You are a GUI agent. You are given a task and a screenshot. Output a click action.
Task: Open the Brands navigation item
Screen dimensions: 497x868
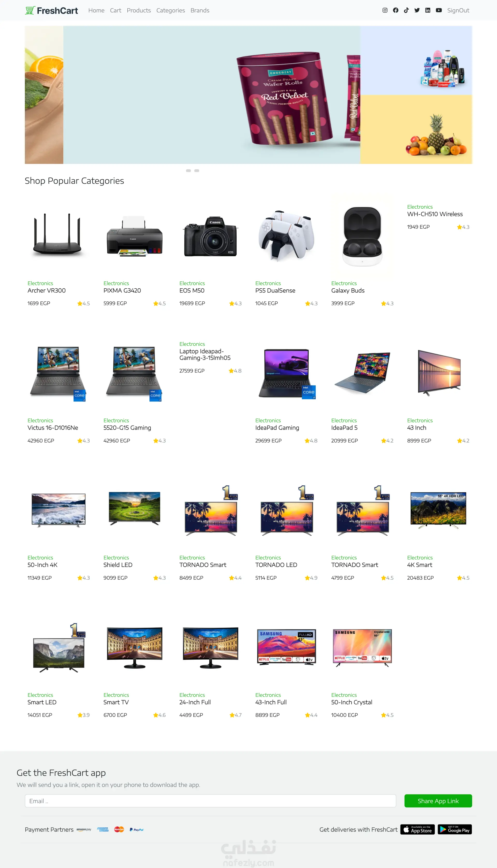pos(200,11)
